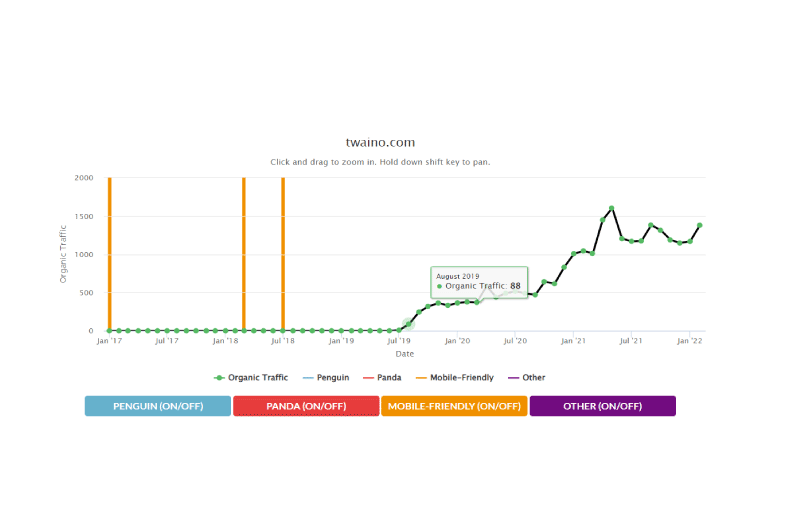Image resolution: width=800 pixels, height=530 pixels.
Task: Click the peak data point near 1600
Action: coord(612,208)
